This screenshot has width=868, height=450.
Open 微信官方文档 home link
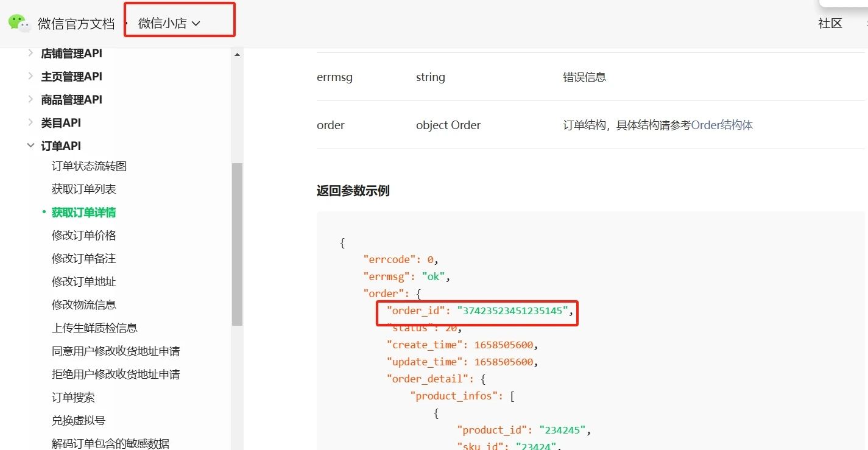[76, 24]
